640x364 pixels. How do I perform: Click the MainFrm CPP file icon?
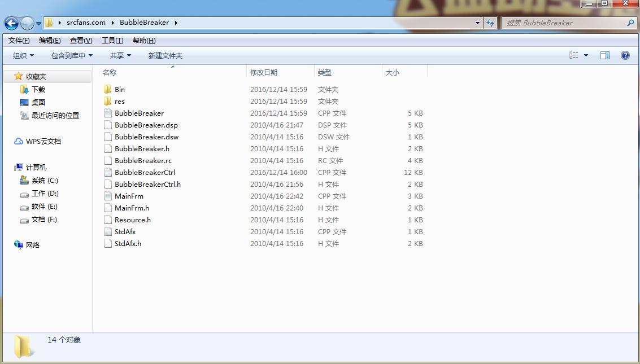point(108,196)
